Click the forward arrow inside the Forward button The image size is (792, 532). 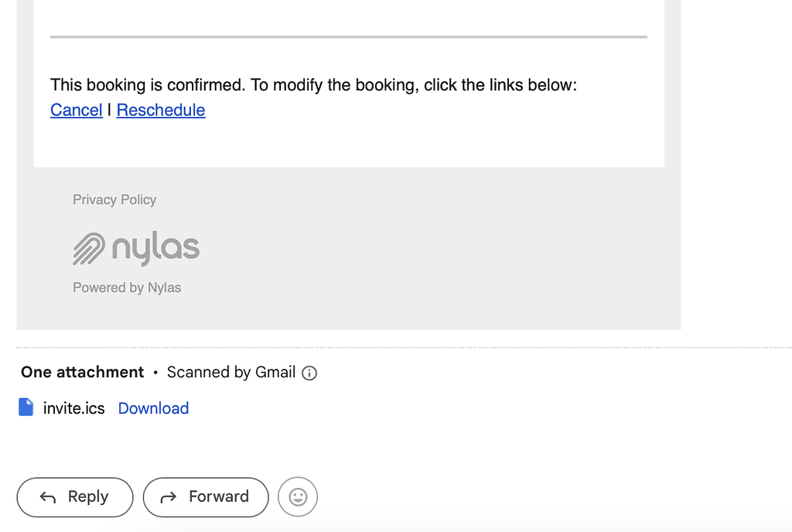click(169, 497)
